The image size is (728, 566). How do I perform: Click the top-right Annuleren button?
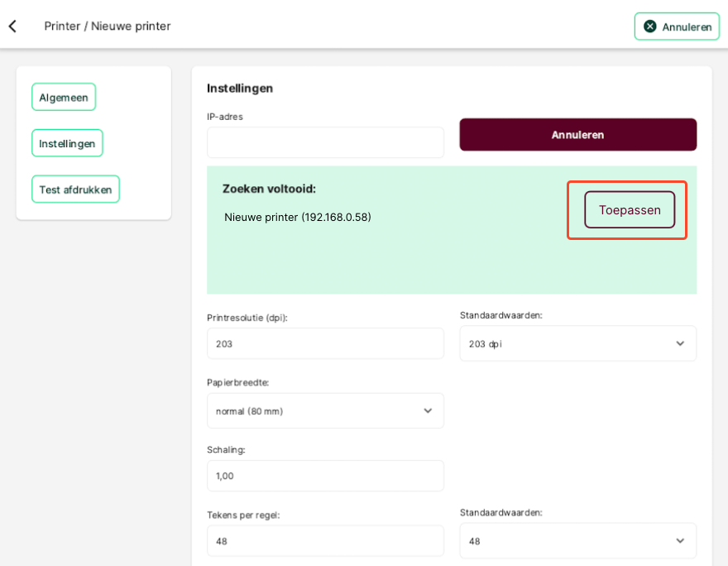(x=677, y=26)
